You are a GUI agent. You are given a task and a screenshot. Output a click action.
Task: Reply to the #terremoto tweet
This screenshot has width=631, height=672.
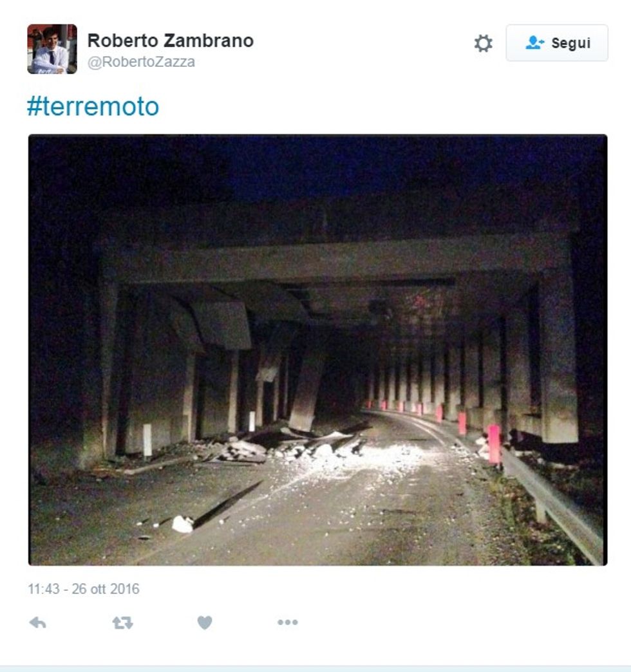(38, 622)
